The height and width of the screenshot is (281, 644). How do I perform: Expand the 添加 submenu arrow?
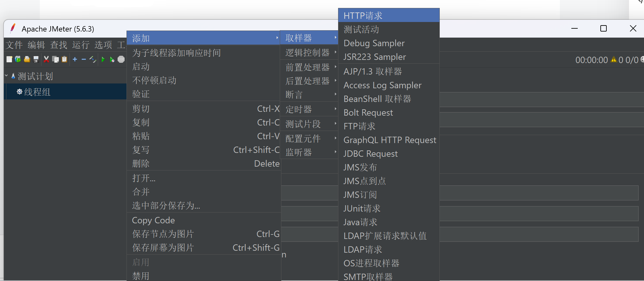(x=277, y=38)
